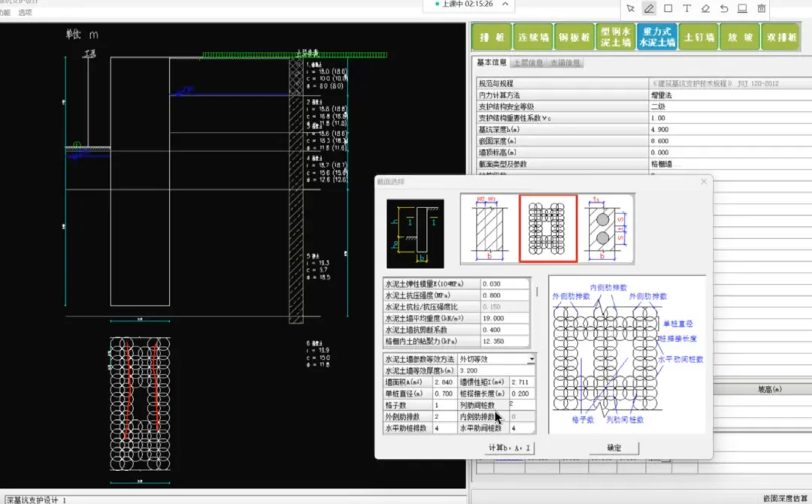Edit the 水泥土墙平均重度 value 19.000

tap(505, 318)
